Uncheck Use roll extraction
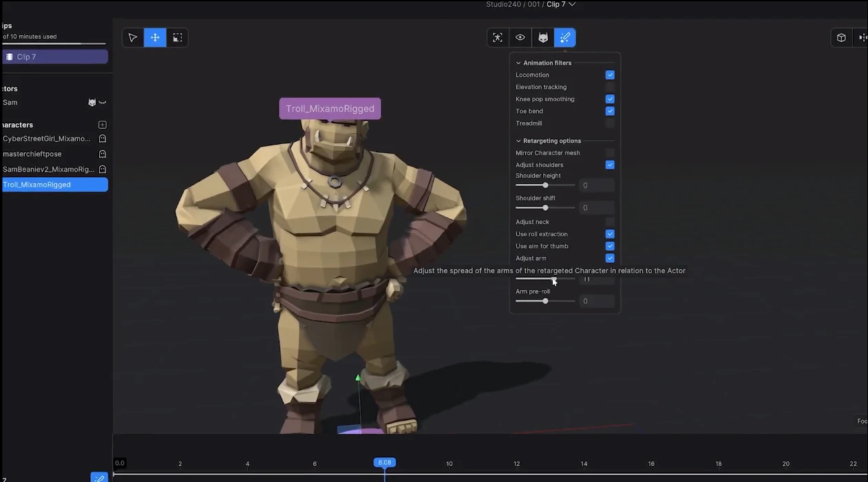The width and height of the screenshot is (868, 482). [x=609, y=233]
